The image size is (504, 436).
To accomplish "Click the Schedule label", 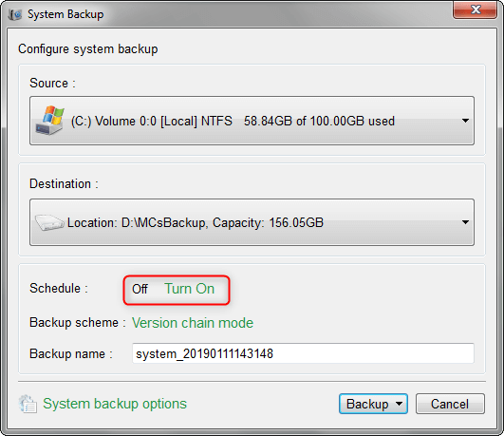I will point(59,289).
